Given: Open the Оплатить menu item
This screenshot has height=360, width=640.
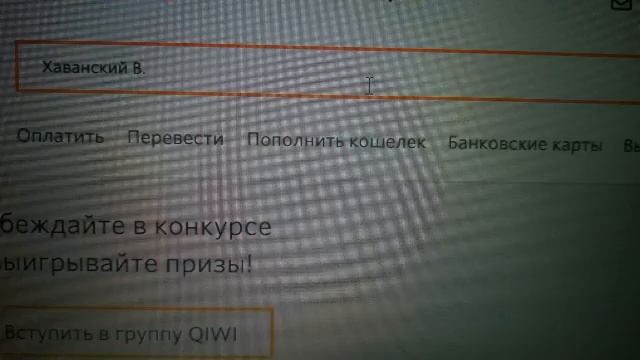Looking at the screenshot, I should [60, 136].
